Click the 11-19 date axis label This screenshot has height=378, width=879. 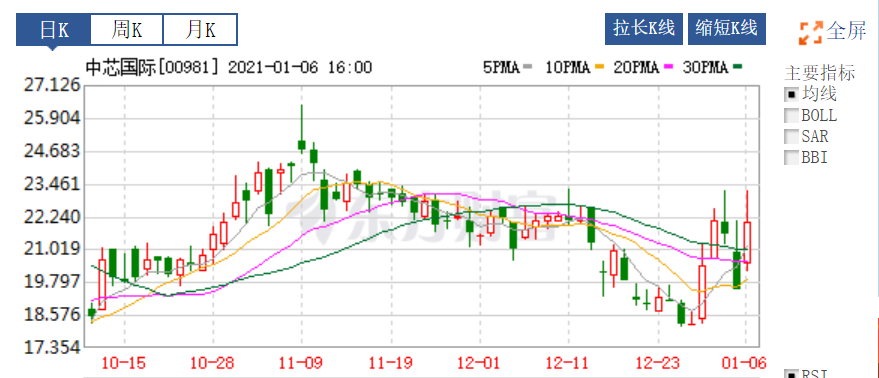click(391, 363)
